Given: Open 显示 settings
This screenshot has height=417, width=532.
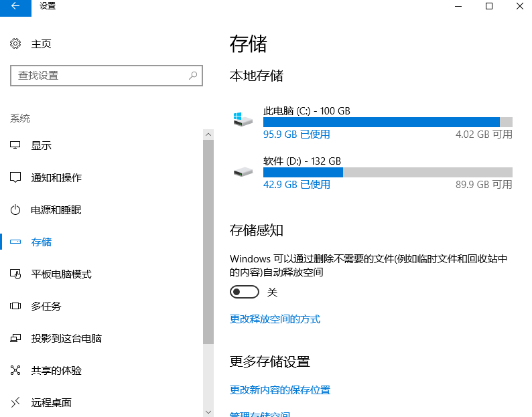Looking at the screenshot, I should 41,145.
